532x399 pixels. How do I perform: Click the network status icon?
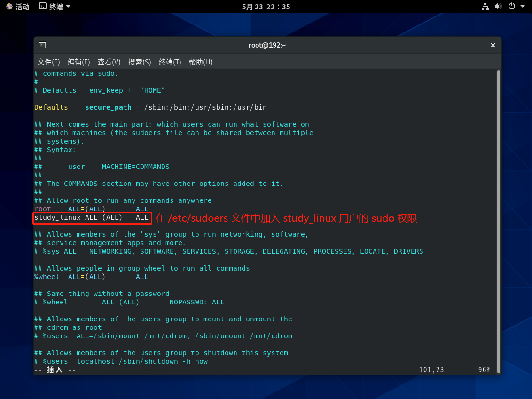[485, 7]
